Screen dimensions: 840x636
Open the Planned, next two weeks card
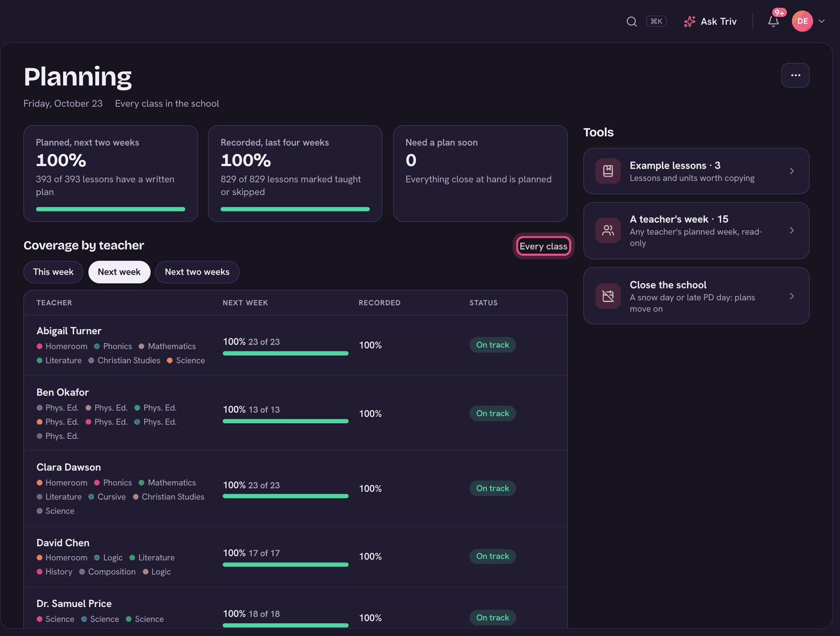click(111, 174)
